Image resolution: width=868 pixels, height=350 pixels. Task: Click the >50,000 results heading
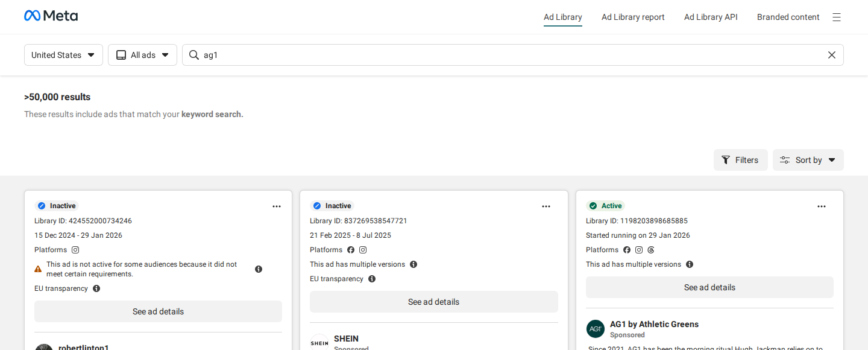click(x=57, y=97)
